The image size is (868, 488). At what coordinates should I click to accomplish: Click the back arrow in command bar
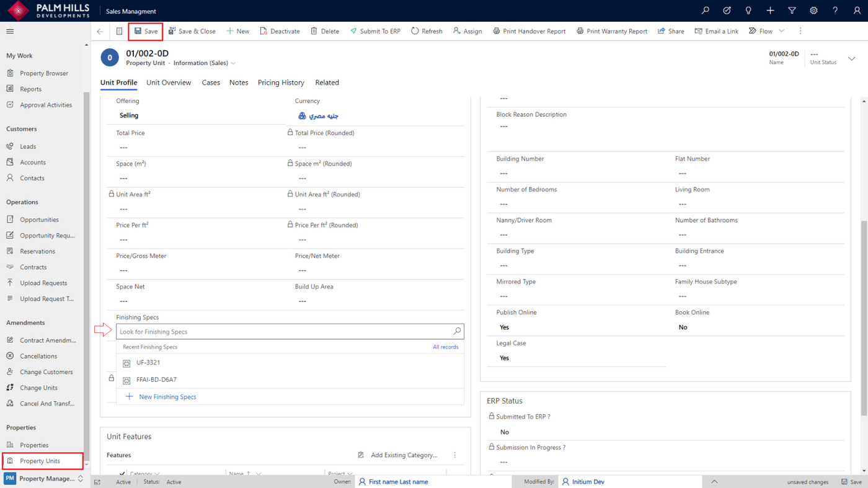100,31
